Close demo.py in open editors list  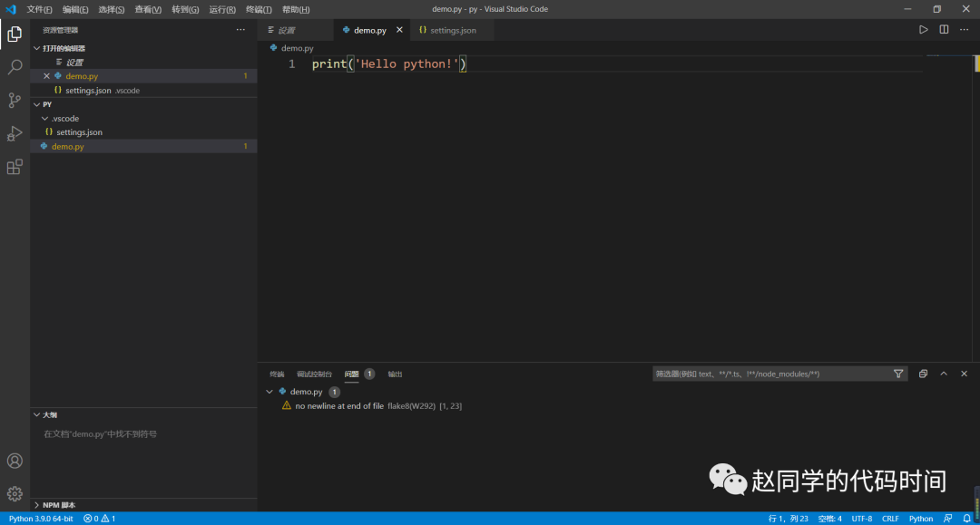coord(46,76)
